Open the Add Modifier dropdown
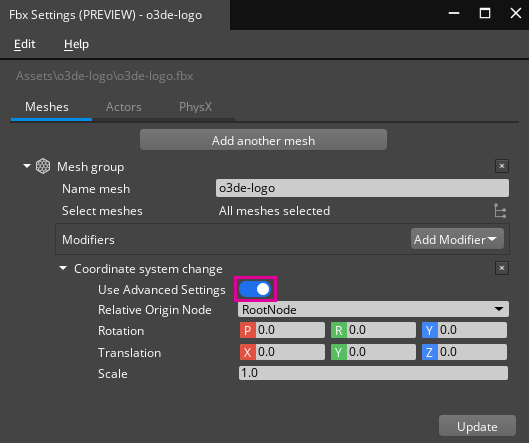Screen dimensions: 529x443 457,239
